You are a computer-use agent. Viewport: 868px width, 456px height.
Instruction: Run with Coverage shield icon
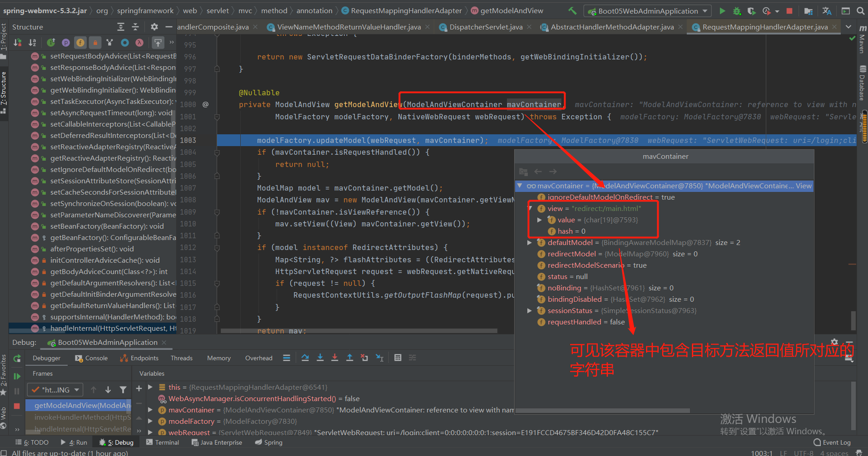click(752, 10)
